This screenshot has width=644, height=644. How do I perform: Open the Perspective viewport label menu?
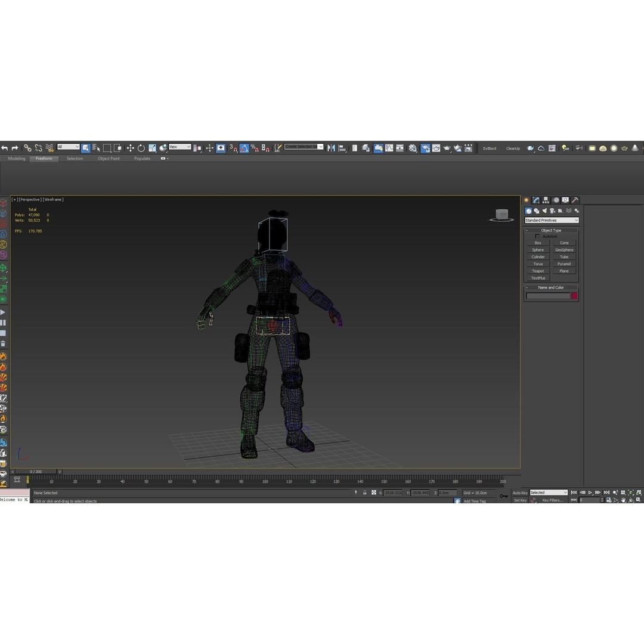pos(30,200)
